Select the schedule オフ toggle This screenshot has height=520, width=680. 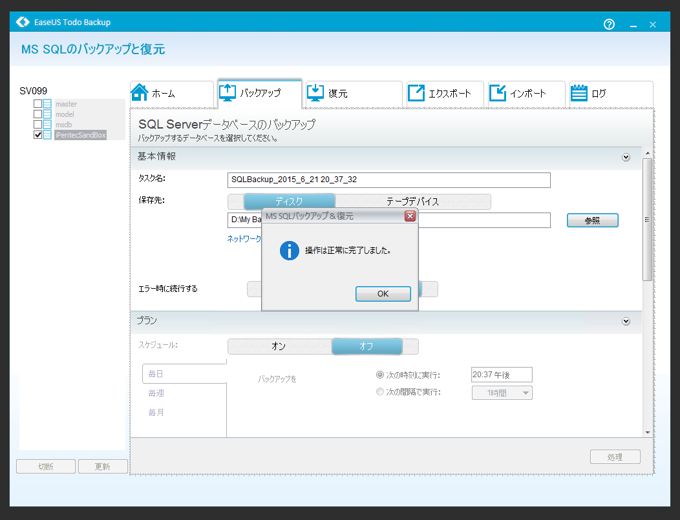(367, 346)
